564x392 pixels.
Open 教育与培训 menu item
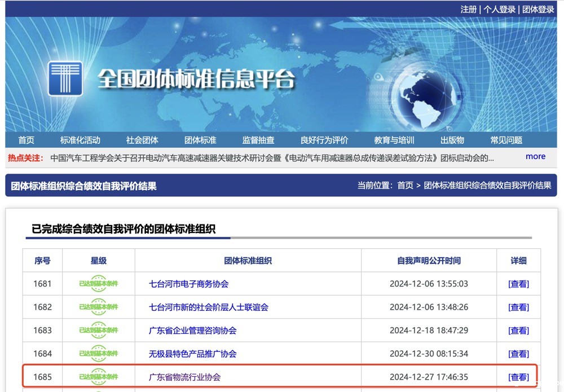point(394,140)
